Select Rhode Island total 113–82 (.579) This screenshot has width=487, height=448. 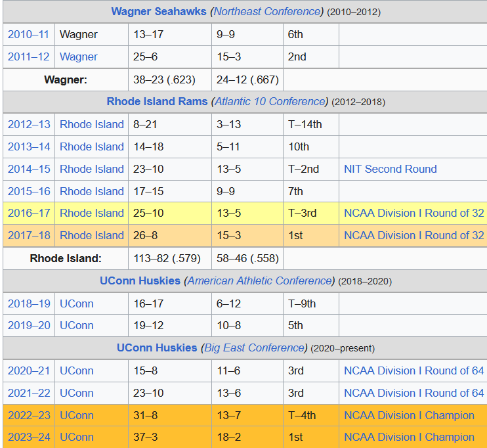pyautogui.click(x=170, y=258)
